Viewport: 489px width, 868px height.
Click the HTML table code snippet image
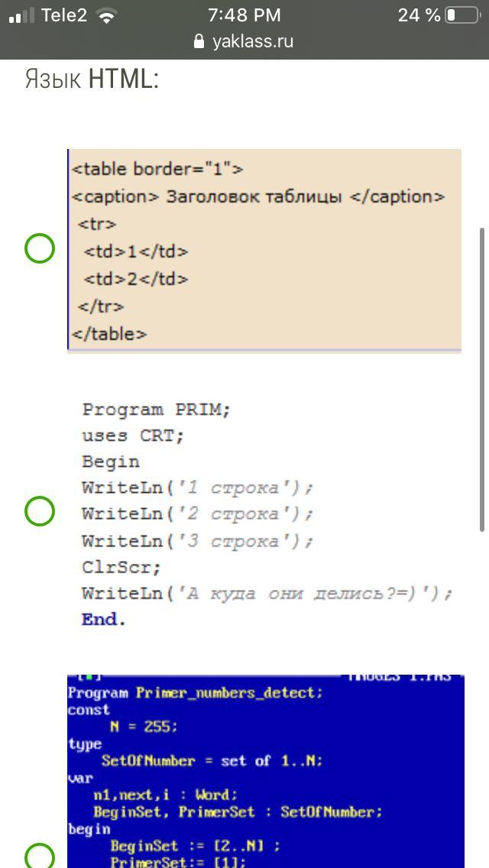[264, 250]
